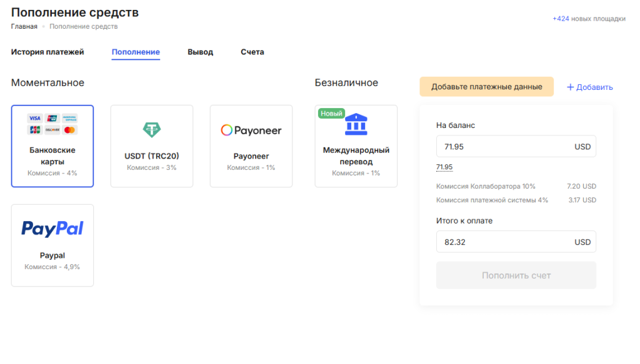Go to the "Счета" tab
The width and height of the screenshot is (640, 364).
pyautogui.click(x=252, y=52)
